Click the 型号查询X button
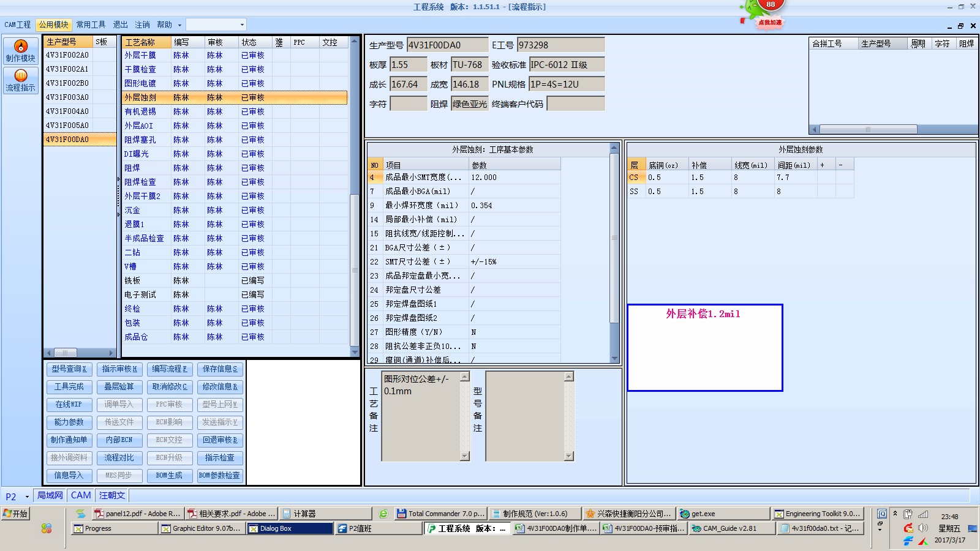 point(69,369)
